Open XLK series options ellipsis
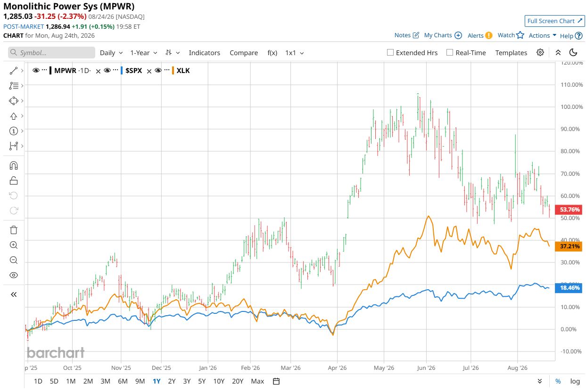This screenshot has width=586, height=392. 167,71
